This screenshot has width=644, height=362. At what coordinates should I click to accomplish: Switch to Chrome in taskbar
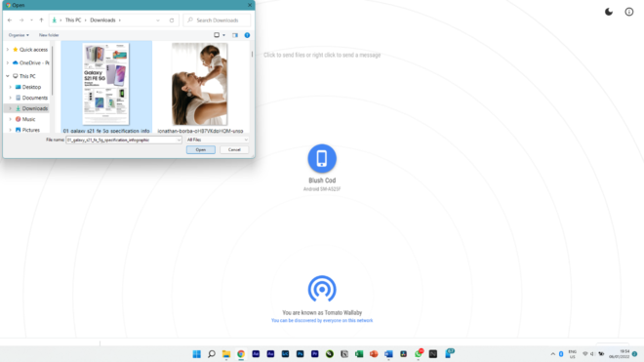[241, 354]
